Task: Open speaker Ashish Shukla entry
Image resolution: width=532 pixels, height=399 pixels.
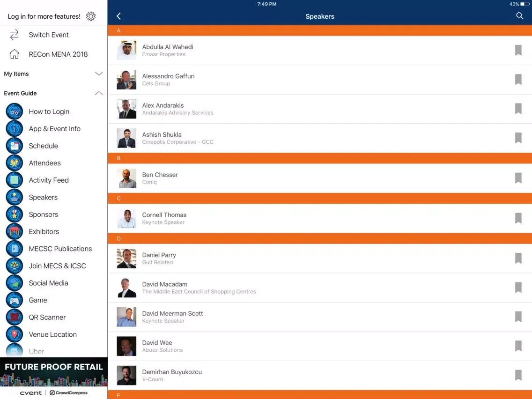Action: tap(319, 138)
